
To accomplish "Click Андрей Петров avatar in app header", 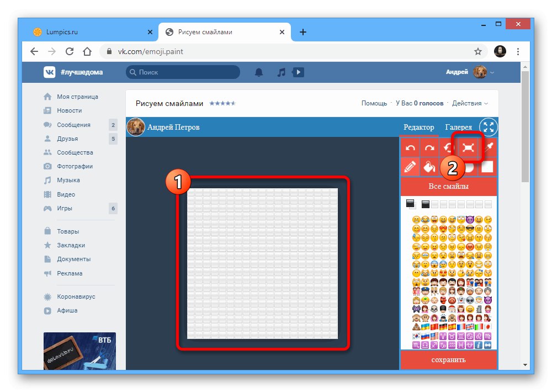I will 136,127.
